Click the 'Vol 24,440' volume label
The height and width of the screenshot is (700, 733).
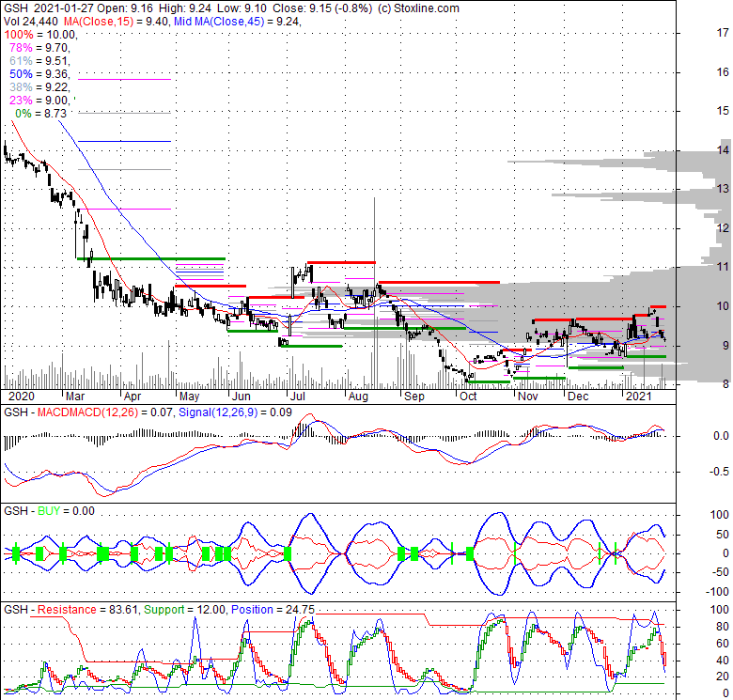coord(31,22)
